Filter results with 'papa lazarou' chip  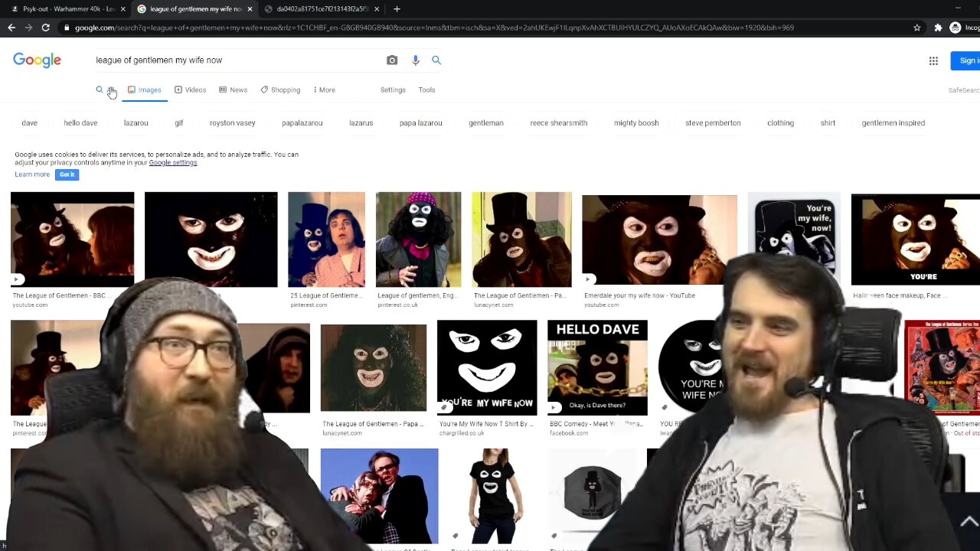[421, 123]
